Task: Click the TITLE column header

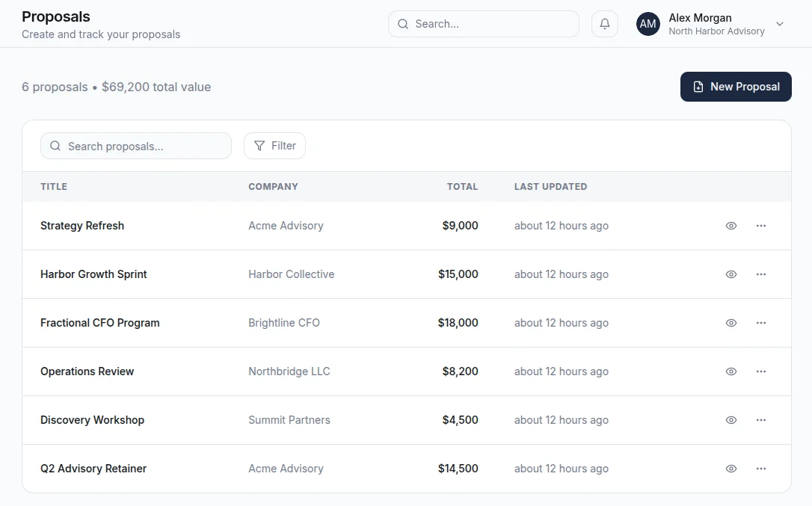Action: click(54, 186)
